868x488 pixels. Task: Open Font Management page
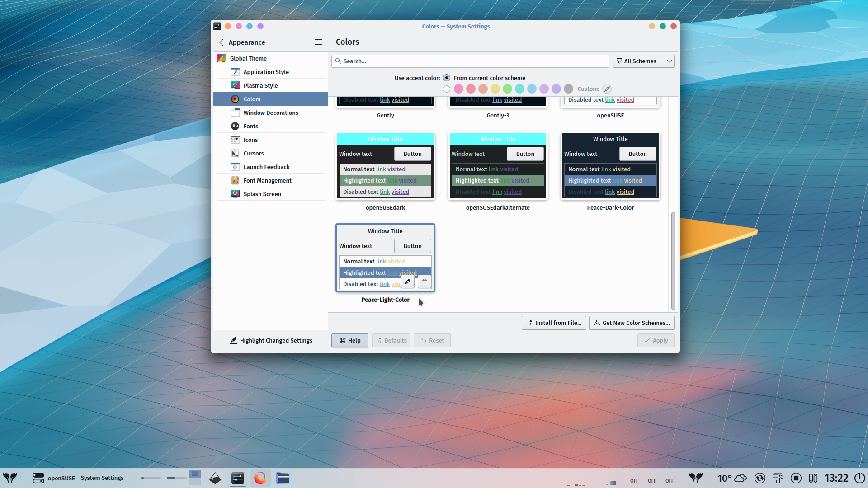pos(270,180)
